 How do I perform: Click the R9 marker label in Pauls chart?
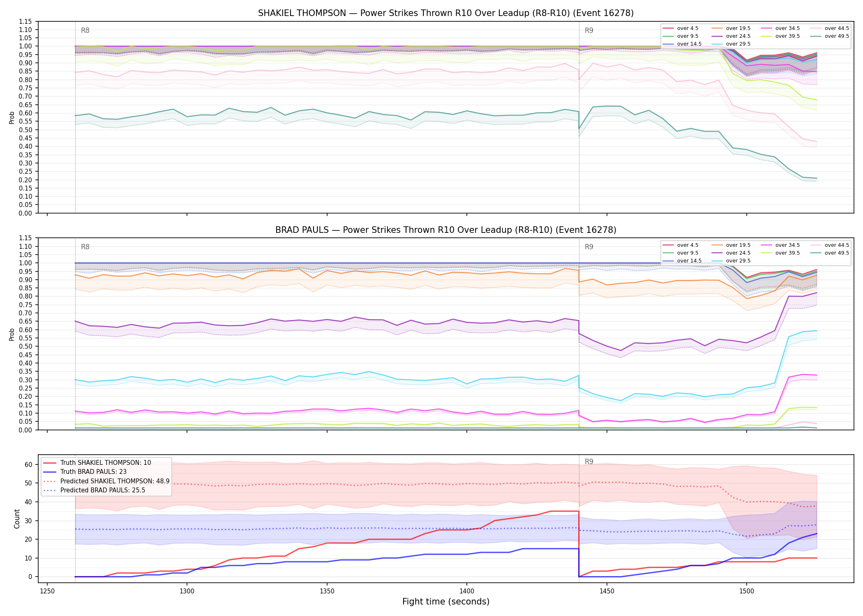[589, 247]
